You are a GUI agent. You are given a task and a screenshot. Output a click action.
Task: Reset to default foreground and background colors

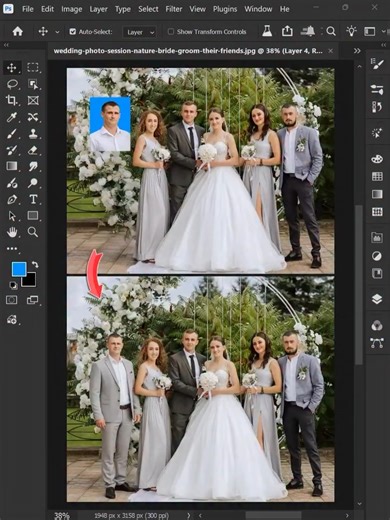point(13,285)
